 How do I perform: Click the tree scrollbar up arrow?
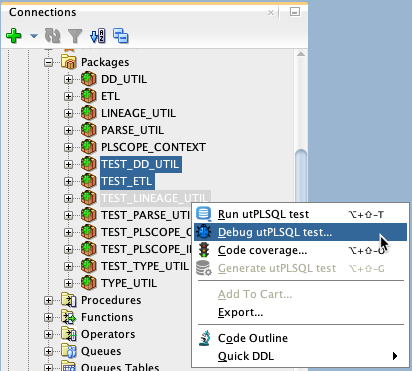[x=301, y=54]
